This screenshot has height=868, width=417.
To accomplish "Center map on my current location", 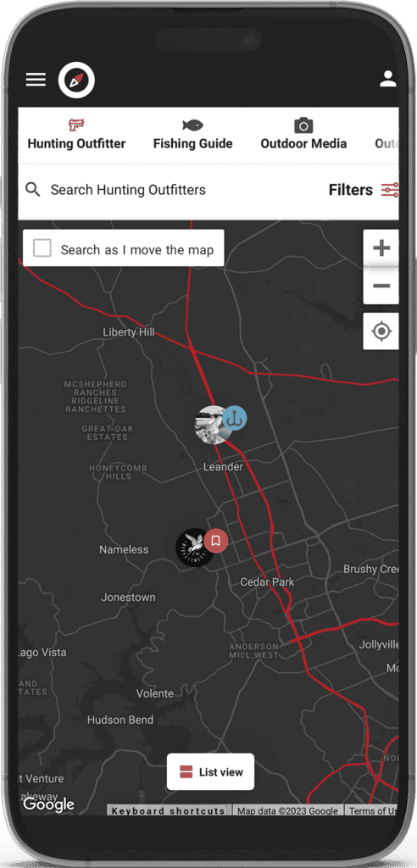I will pyautogui.click(x=381, y=331).
